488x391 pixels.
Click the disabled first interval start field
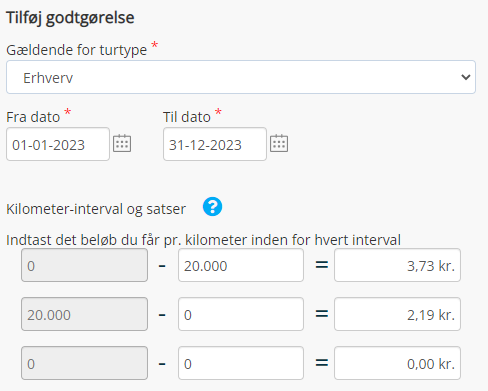(84, 265)
